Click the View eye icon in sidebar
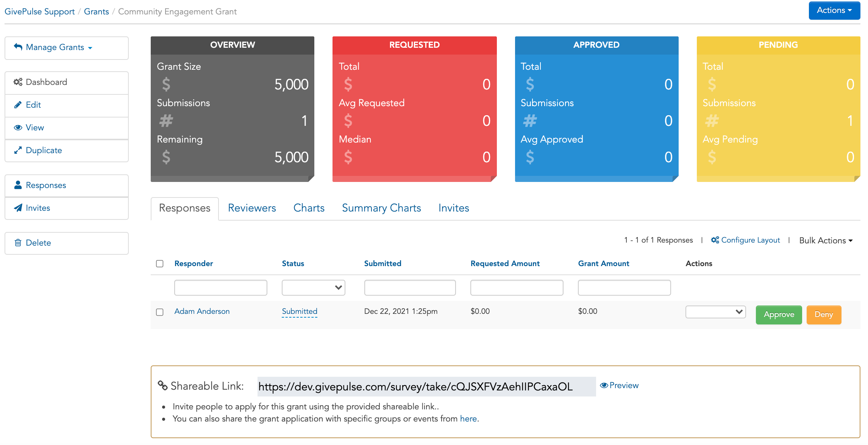 pyautogui.click(x=18, y=128)
